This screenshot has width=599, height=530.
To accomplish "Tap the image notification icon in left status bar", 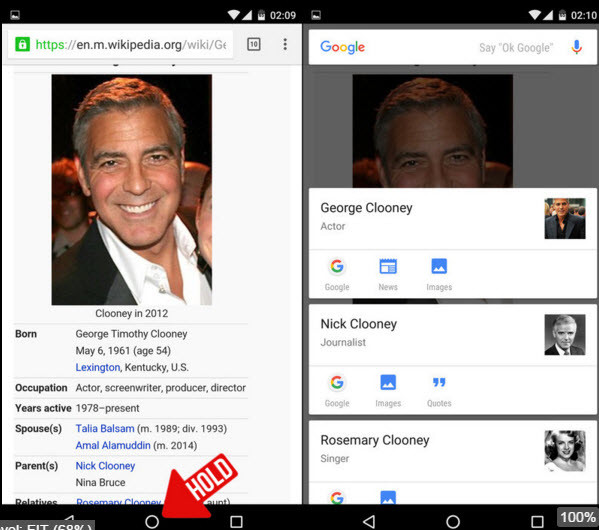I will coord(15,15).
